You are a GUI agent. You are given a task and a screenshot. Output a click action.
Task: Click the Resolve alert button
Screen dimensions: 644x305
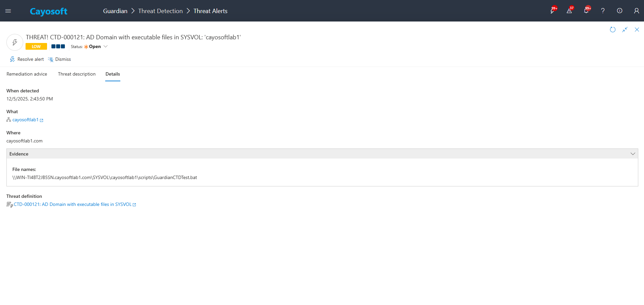[27, 59]
